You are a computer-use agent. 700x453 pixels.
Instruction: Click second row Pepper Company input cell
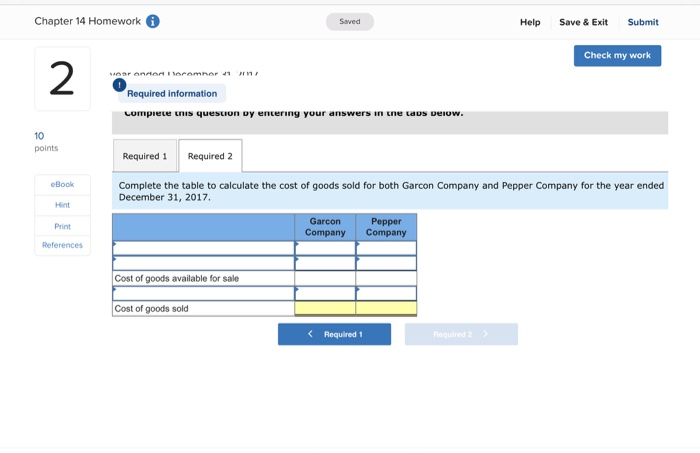click(386, 263)
